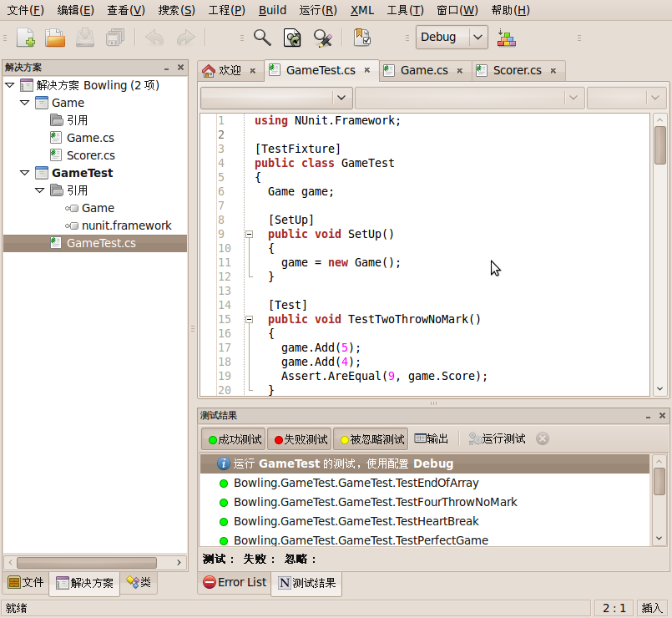The width and height of the screenshot is (672, 618).
Task: Click the Replace toolbar icon
Action: (322, 38)
